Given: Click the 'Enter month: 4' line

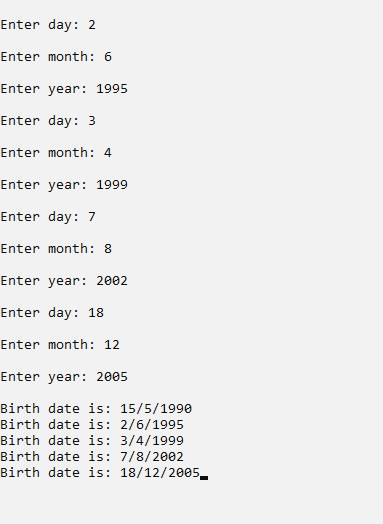Looking at the screenshot, I should 56,153.
